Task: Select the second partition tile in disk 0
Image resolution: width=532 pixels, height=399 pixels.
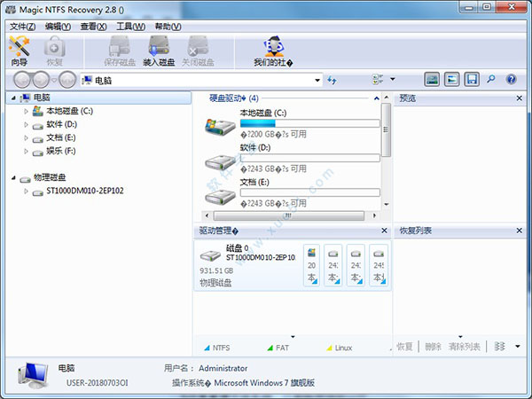Action: click(x=333, y=265)
